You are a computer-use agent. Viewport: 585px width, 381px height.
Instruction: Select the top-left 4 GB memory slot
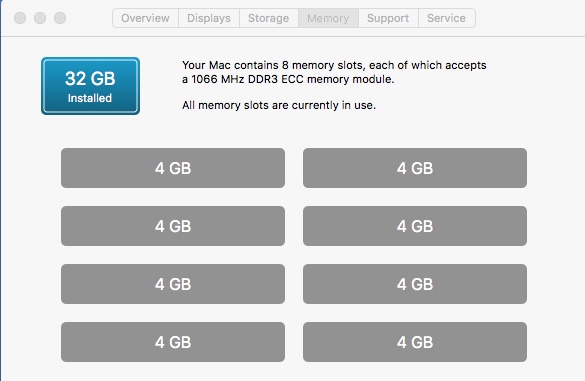[x=173, y=168]
